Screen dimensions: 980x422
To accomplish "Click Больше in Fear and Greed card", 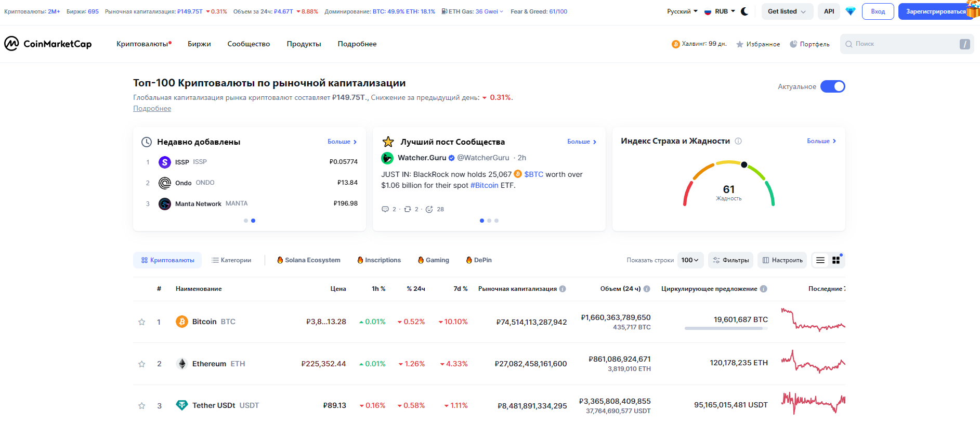I will (821, 141).
